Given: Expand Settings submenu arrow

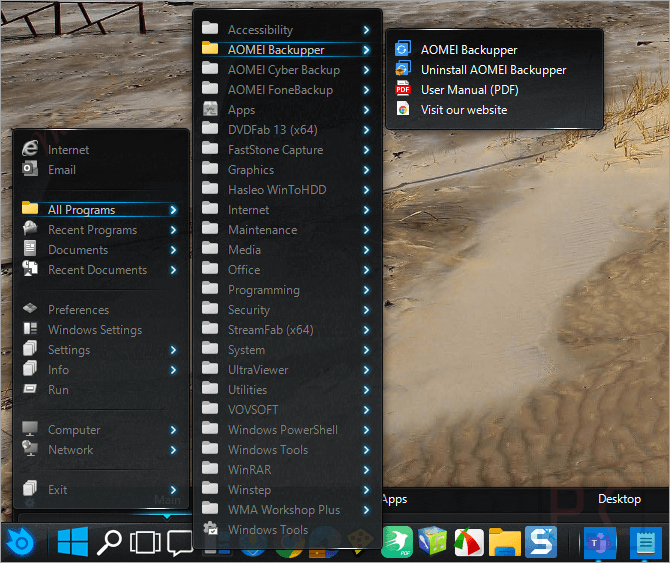Looking at the screenshot, I should click(x=173, y=350).
